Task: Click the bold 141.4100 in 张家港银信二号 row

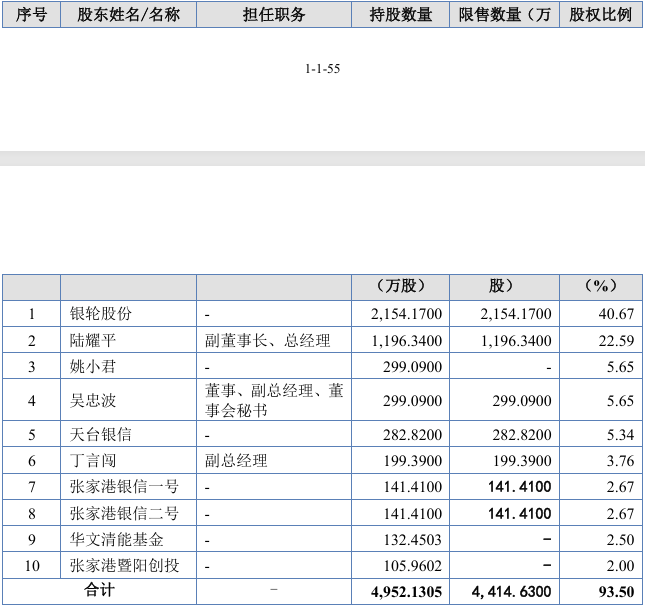Action: point(520,514)
